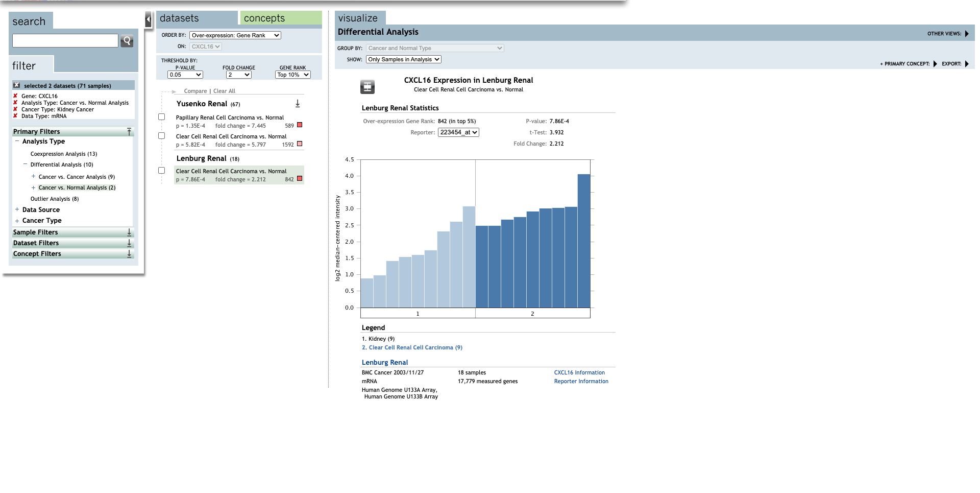Screen dimensions: 980x493
Task: Expand the Data Source filter
Action: (17, 209)
